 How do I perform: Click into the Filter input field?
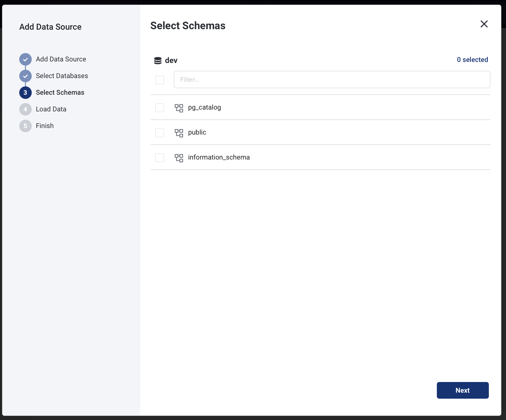tap(332, 80)
